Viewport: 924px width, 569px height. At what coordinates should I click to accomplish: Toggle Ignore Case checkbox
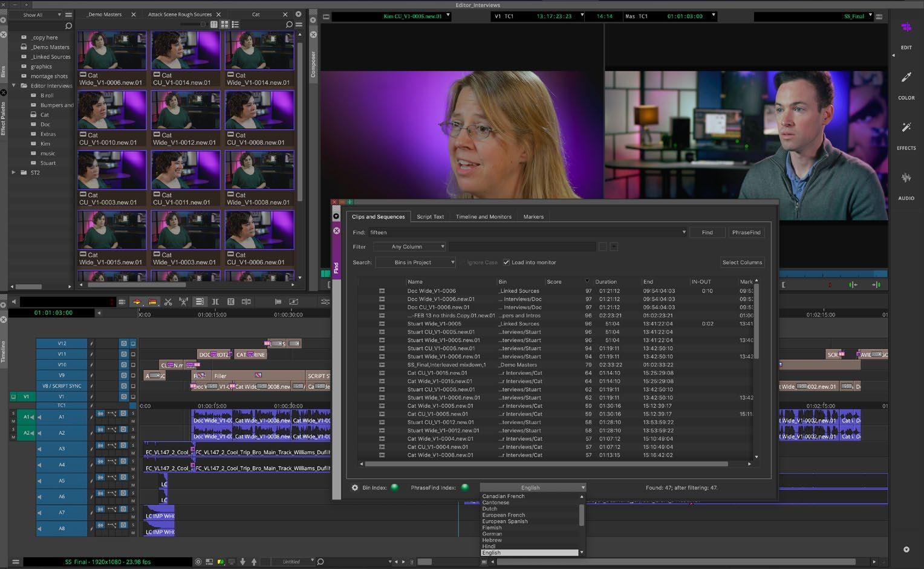(463, 262)
